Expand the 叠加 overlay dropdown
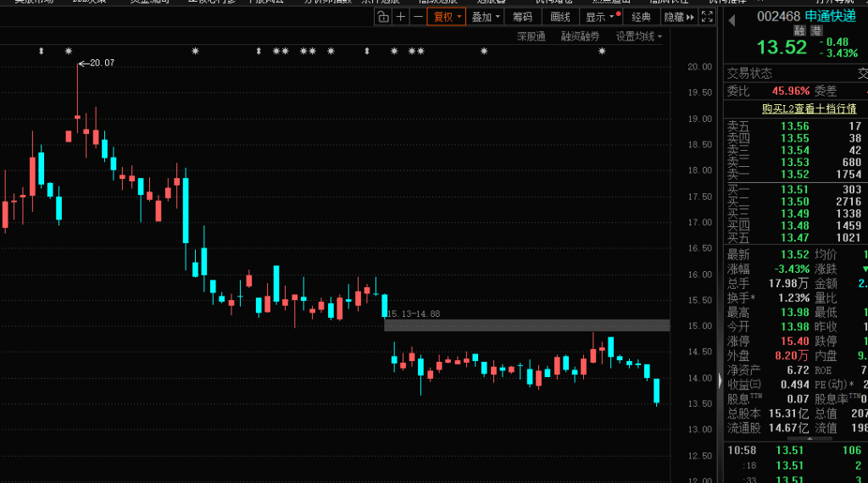 [487, 17]
